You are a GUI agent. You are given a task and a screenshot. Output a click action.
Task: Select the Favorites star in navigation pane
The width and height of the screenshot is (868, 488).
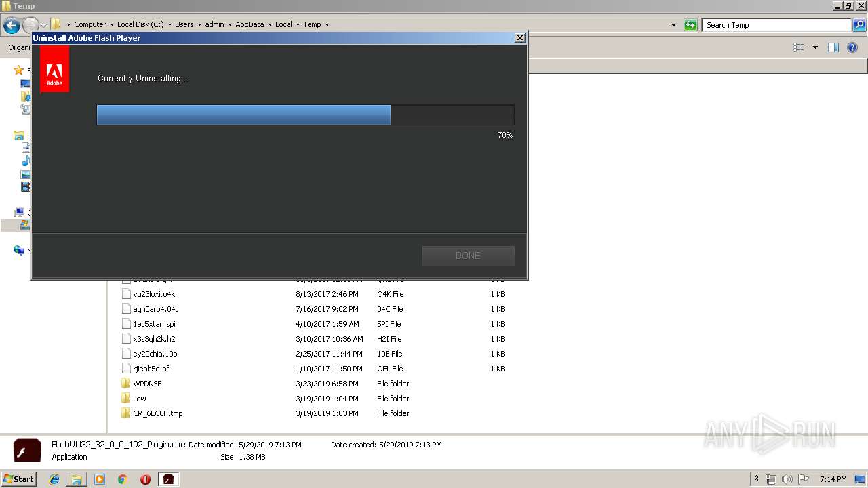coord(19,70)
